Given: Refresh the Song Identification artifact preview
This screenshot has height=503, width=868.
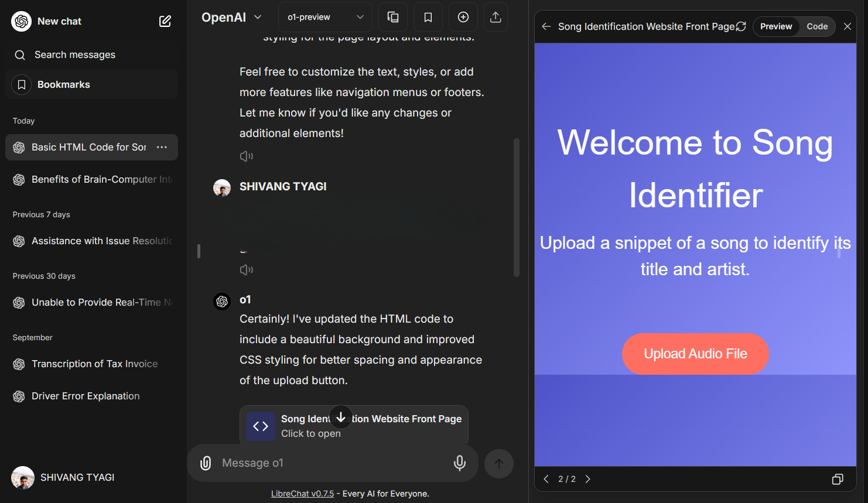Looking at the screenshot, I should [x=741, y=26].
